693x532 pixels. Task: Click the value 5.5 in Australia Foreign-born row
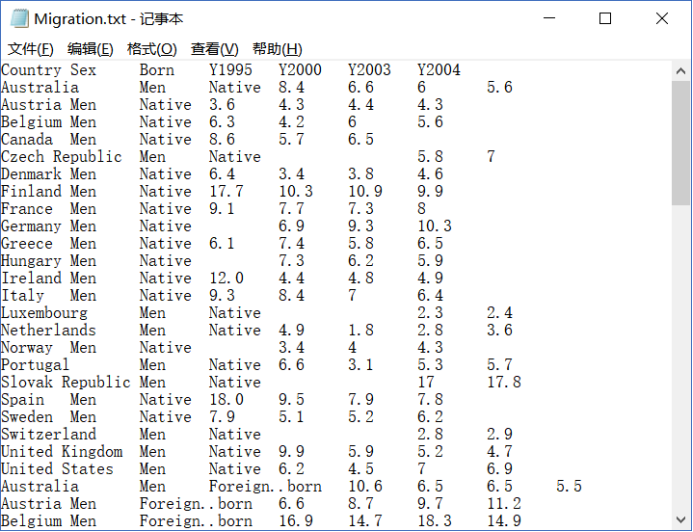tap(569, 486)
